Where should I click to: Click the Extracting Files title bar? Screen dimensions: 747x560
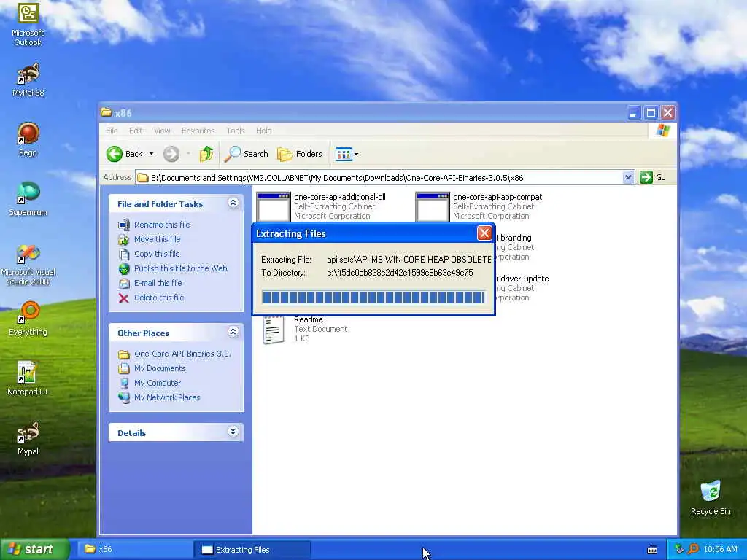pyautogui.click(x=365, y=233)
